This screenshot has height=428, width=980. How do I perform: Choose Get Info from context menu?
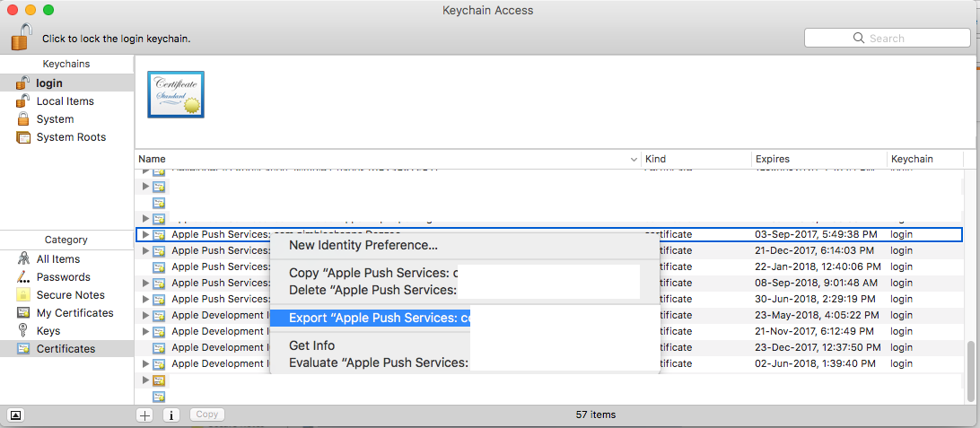464,345
